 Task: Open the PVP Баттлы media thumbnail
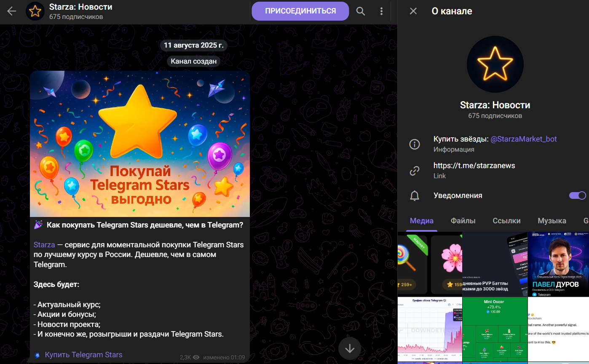495,264
